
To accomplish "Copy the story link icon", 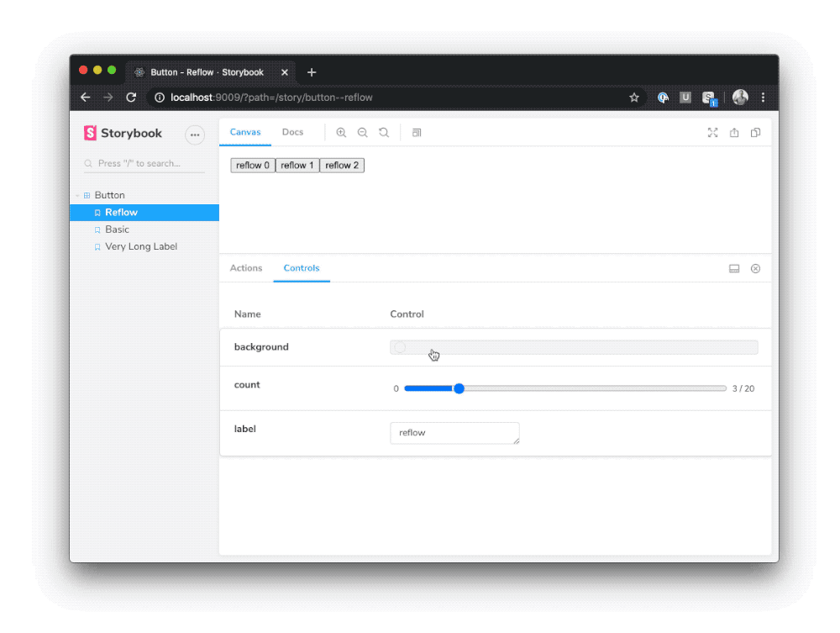I will coord(754,132).
